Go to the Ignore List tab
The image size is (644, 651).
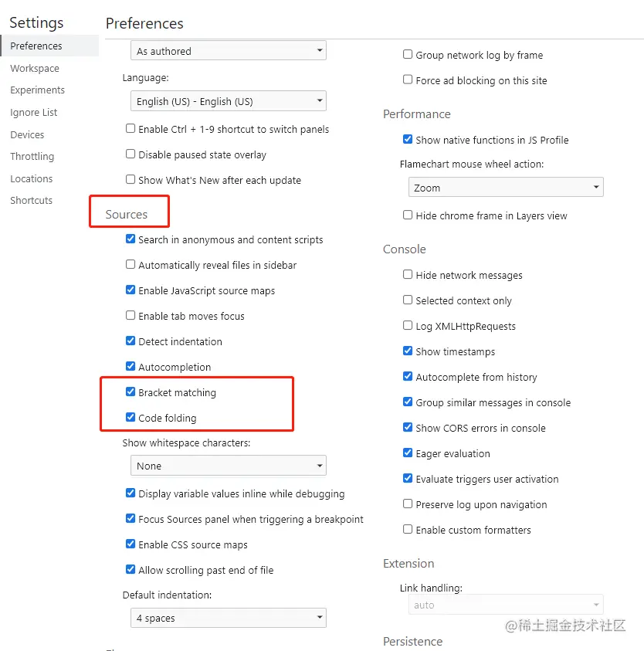point(34,113)
